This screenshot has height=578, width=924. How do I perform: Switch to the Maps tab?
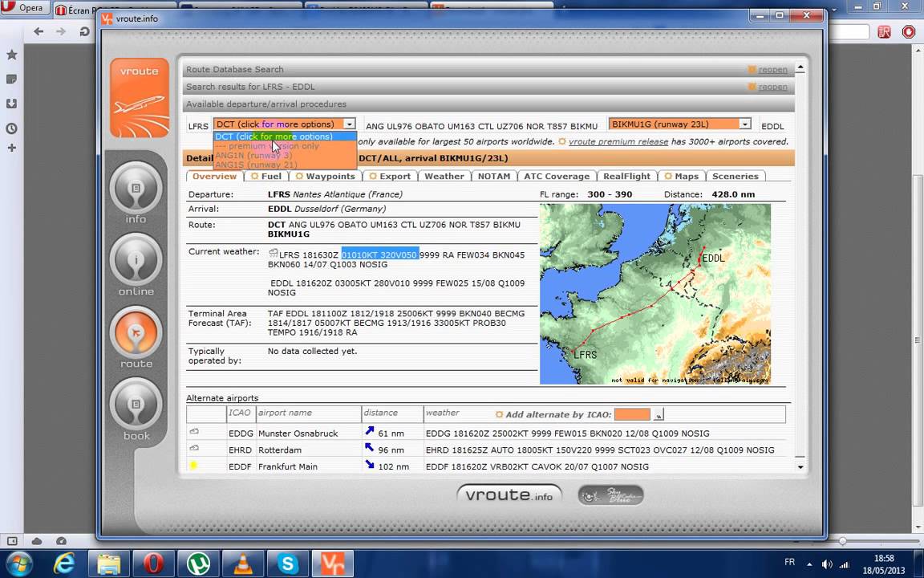pos(681,176)
